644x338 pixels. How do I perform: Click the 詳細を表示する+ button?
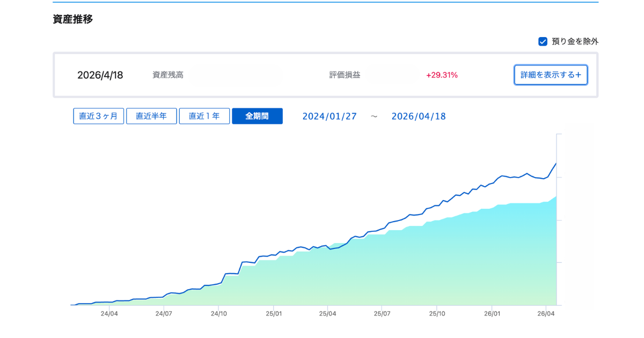551,75
